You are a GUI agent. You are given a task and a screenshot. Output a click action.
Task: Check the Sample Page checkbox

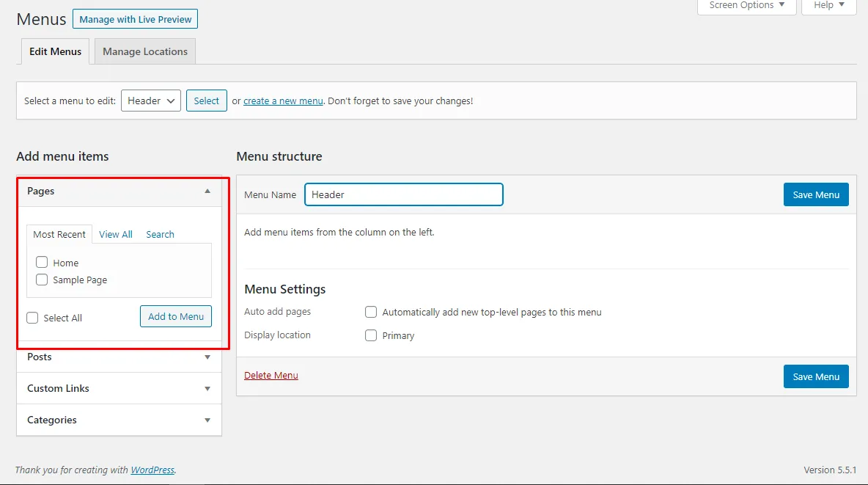[42, 280]
